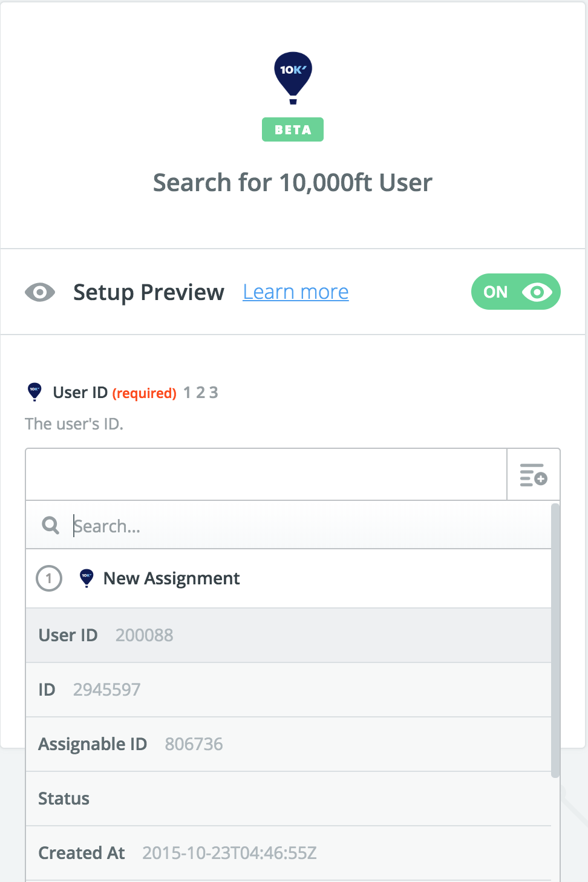Click the BETA badge

[293, 129]
